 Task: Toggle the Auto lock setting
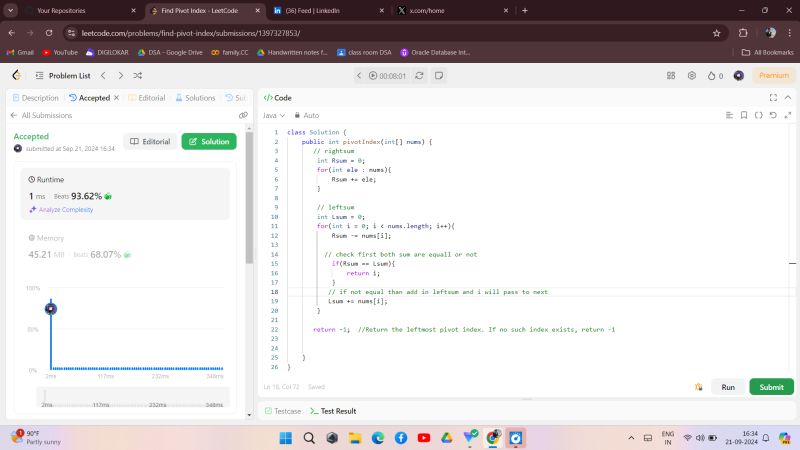tap(307, 115)
